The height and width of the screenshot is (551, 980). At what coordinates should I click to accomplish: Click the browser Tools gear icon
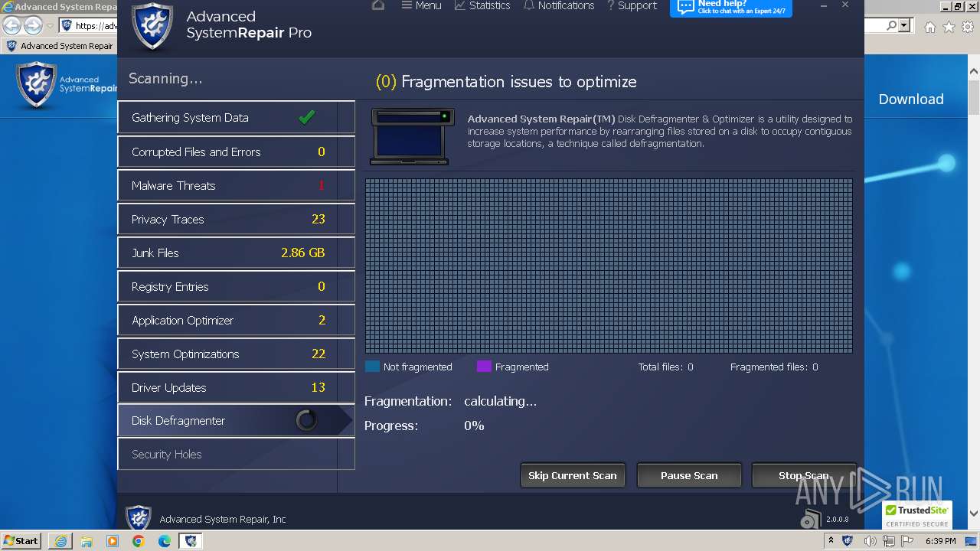[x=968, y=27]
